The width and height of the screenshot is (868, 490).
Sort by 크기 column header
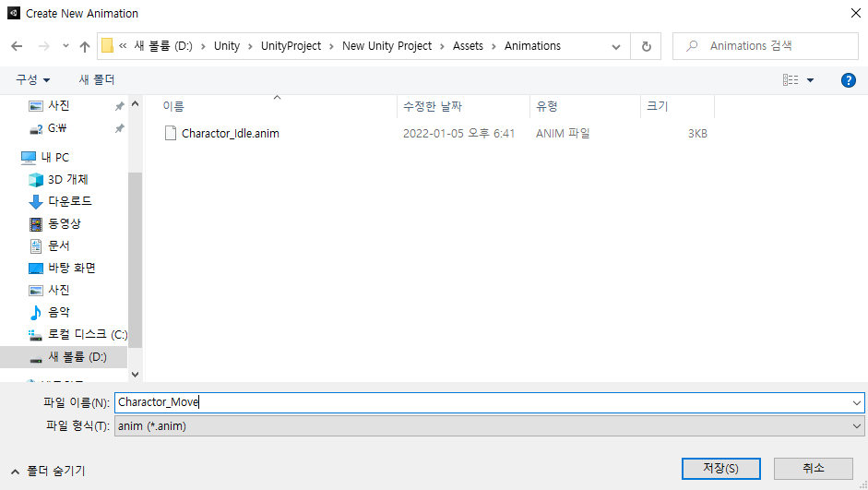click(658, 106)
